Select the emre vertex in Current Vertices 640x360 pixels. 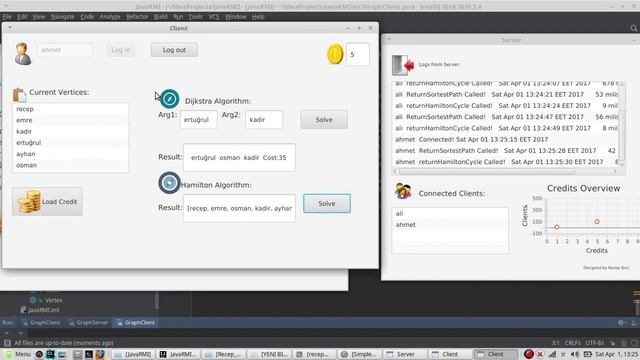tap(71, 120)
